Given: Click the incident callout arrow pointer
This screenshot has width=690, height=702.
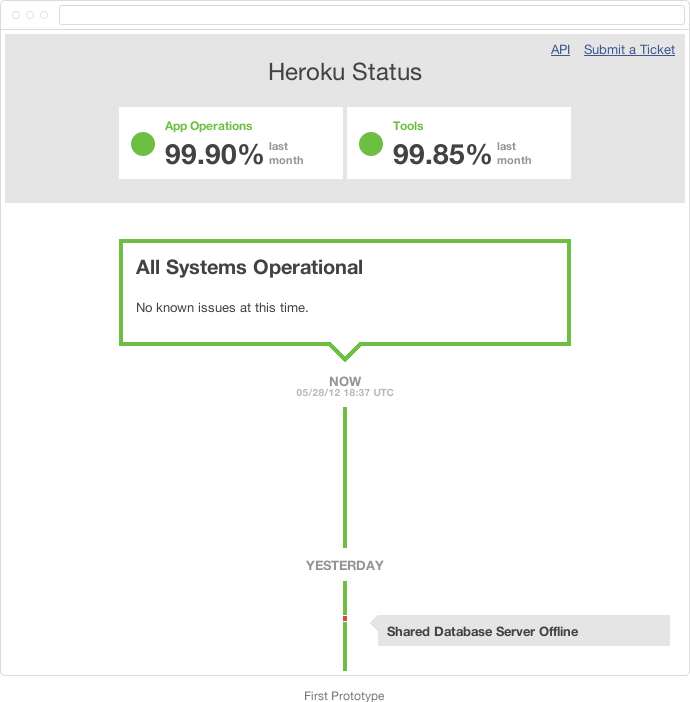Looking at the screenshot, I should 374,623.
